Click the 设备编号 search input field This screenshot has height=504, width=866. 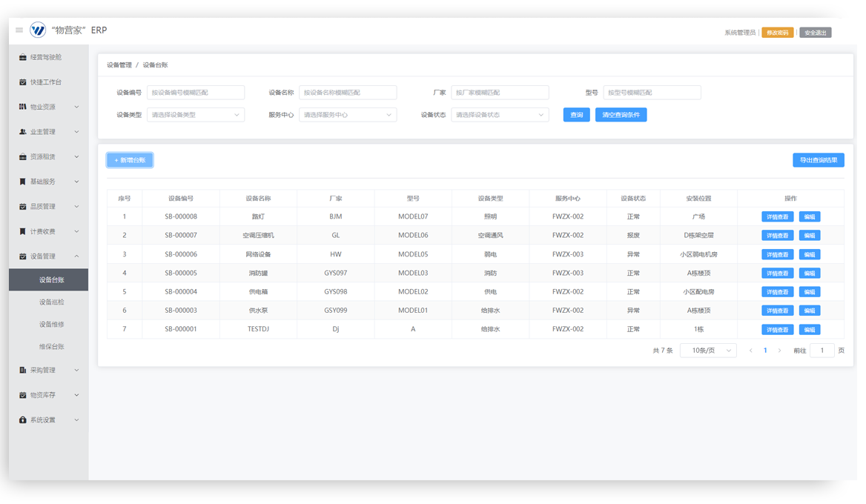click(196, 93)
